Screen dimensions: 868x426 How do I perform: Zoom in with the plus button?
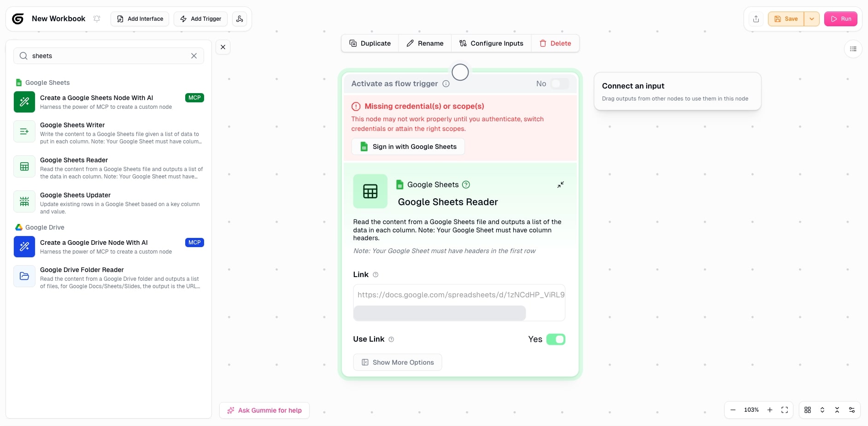[770, 410]
